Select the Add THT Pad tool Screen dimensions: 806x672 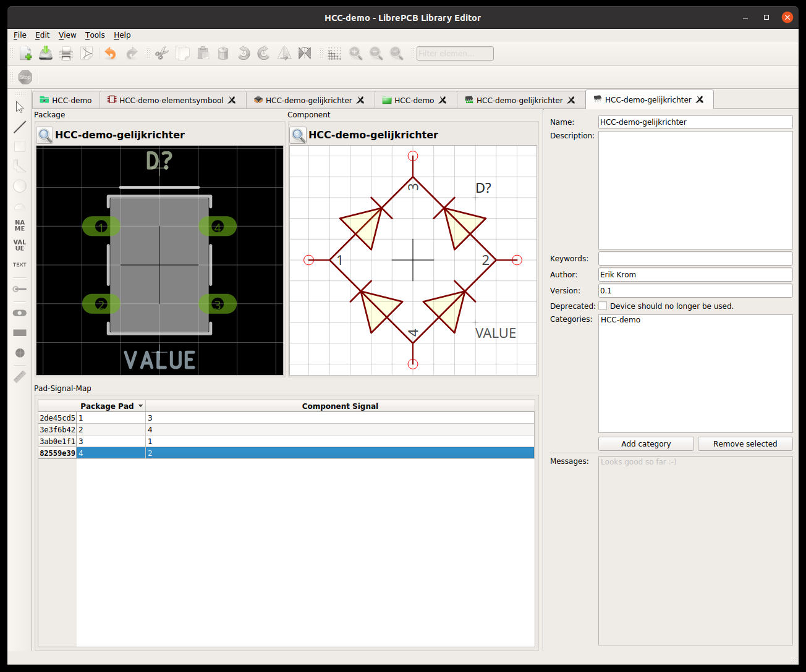tap(20, 313)
